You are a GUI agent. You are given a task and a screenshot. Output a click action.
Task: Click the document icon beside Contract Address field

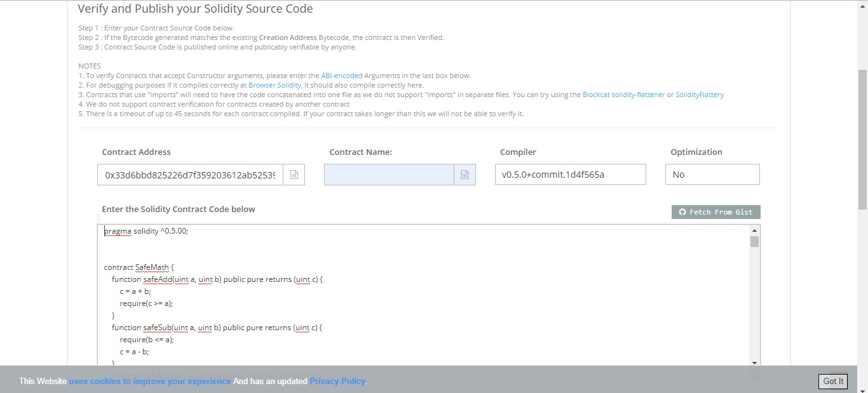click(294, 175)
